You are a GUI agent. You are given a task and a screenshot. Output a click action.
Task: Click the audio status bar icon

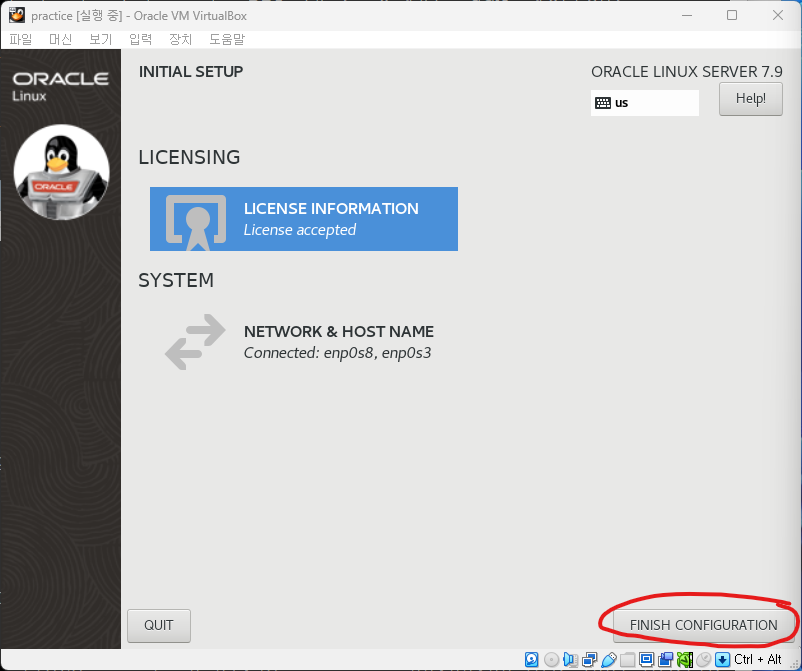[x=570, y=659]
